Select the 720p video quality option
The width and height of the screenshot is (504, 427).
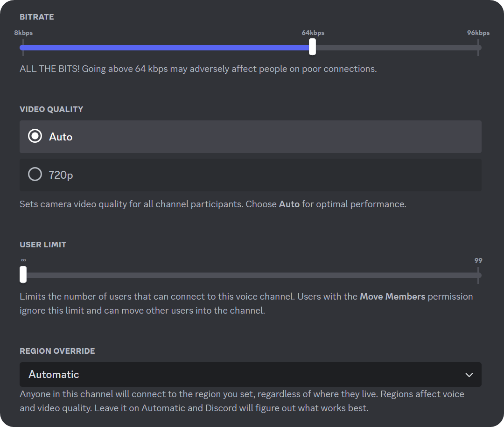[x=251, y=174]
